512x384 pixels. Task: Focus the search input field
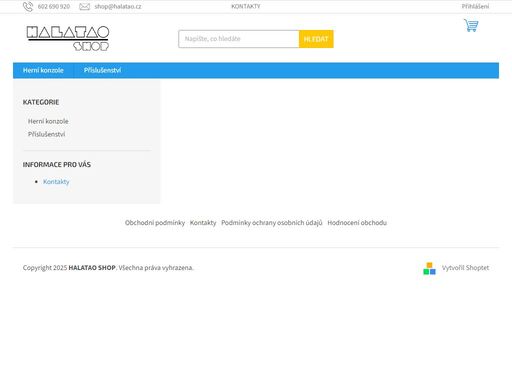[x=239, y=39]
